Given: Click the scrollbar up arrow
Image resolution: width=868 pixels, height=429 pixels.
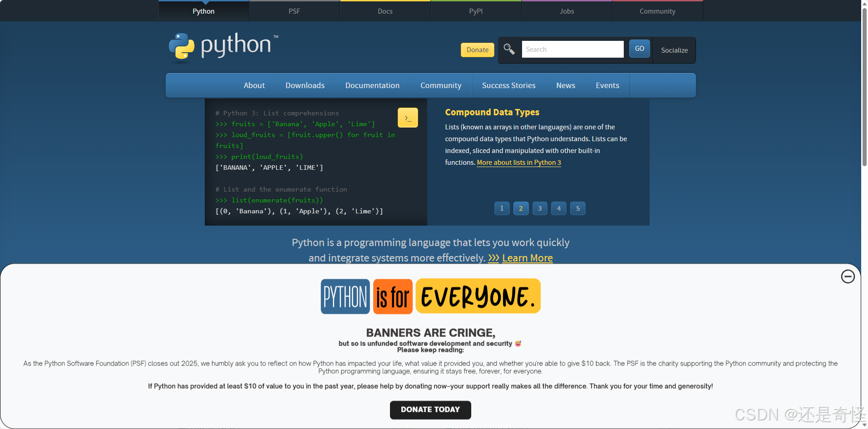Looking at the screenshot, I should (x=864, y=3).
